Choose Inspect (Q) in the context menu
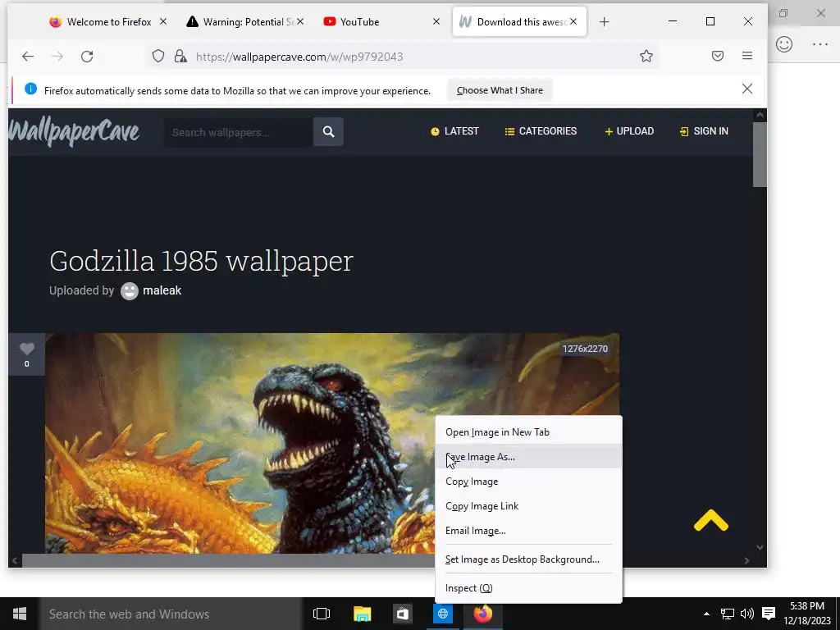840x630 pixels. [529, 588]
